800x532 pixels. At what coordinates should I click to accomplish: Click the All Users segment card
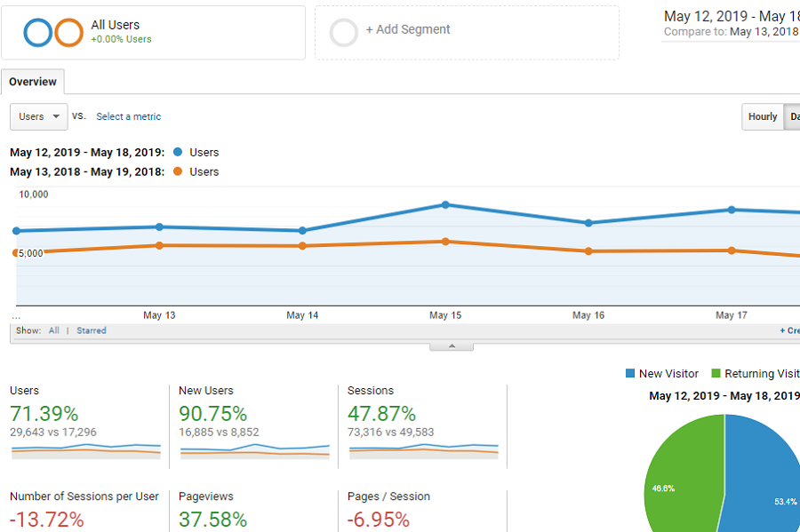tap(153, 33)
